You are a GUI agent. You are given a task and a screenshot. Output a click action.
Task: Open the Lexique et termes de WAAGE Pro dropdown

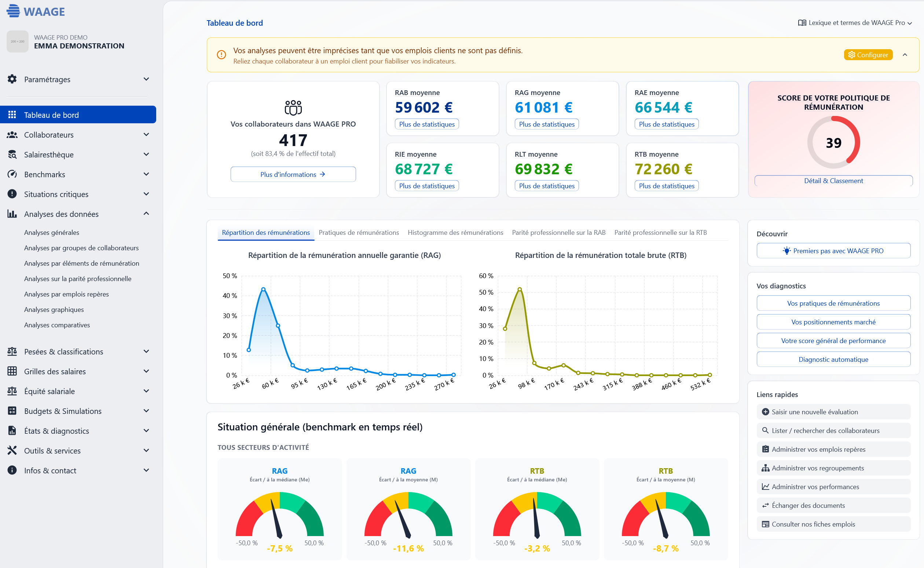click(855, 23)
